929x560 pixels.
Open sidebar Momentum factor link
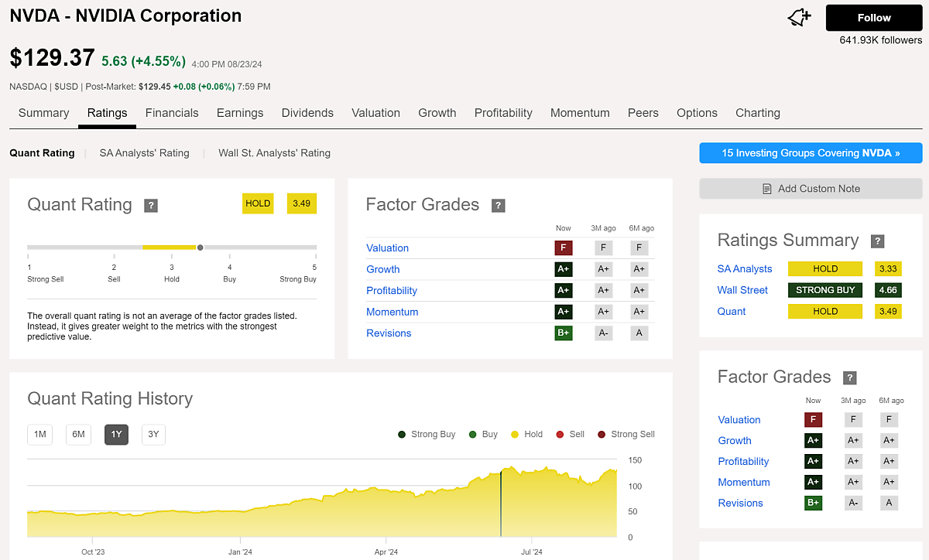[x=744, y=482]
